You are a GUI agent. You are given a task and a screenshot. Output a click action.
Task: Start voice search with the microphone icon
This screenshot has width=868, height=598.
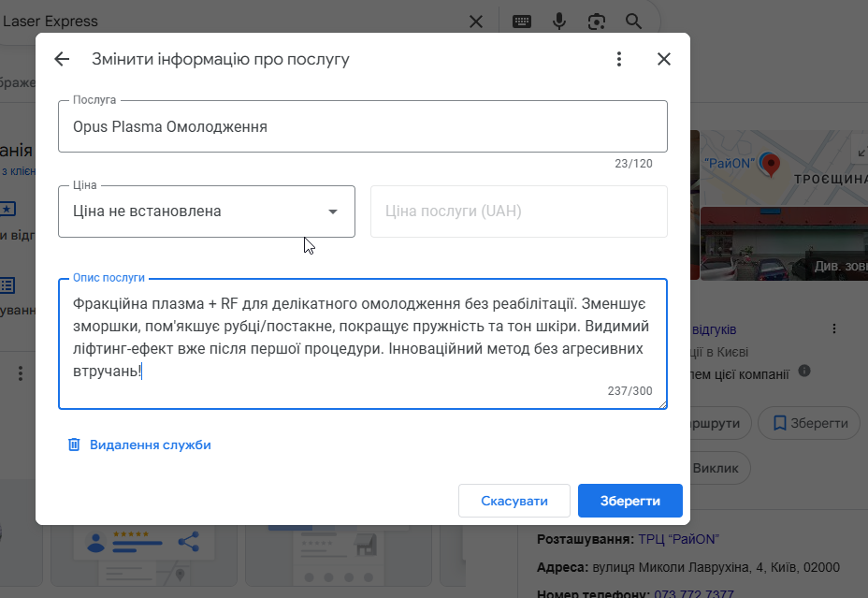pos(559,21)
